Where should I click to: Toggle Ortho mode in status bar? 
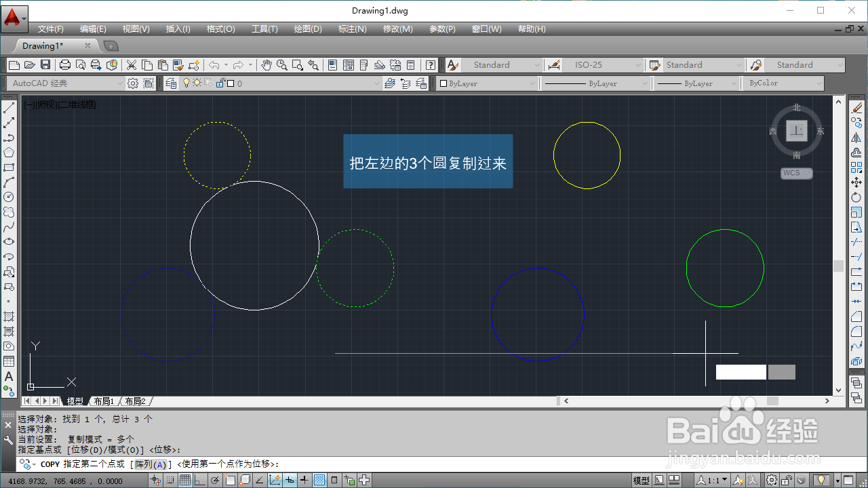tap(200, 481)
